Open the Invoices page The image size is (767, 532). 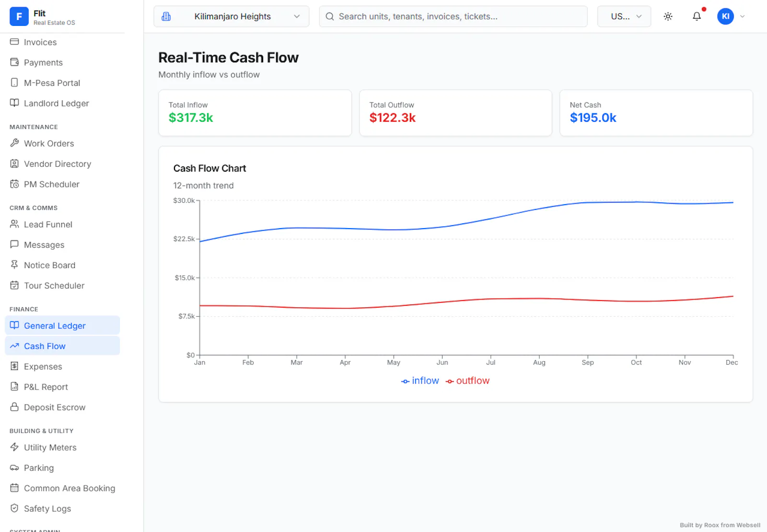click(62, 42)
